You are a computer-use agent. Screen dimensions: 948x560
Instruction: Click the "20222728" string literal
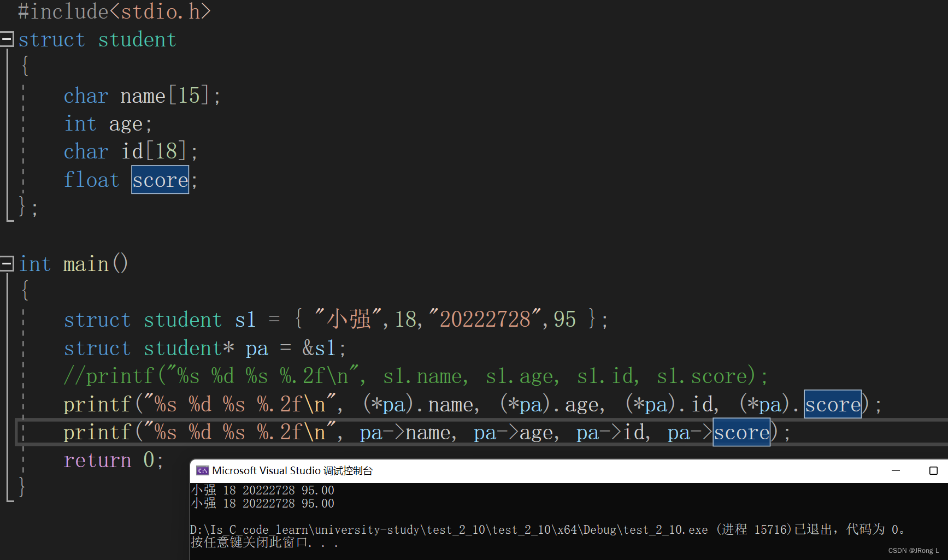(485, 319)
